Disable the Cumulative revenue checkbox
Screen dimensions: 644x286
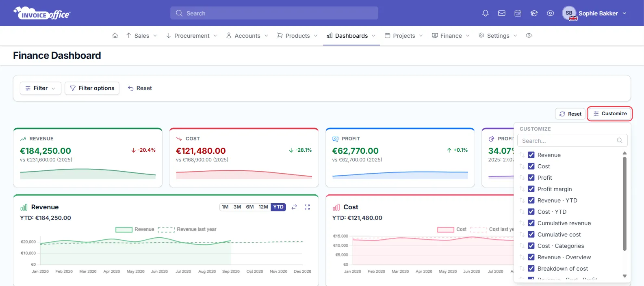point(531,223)
